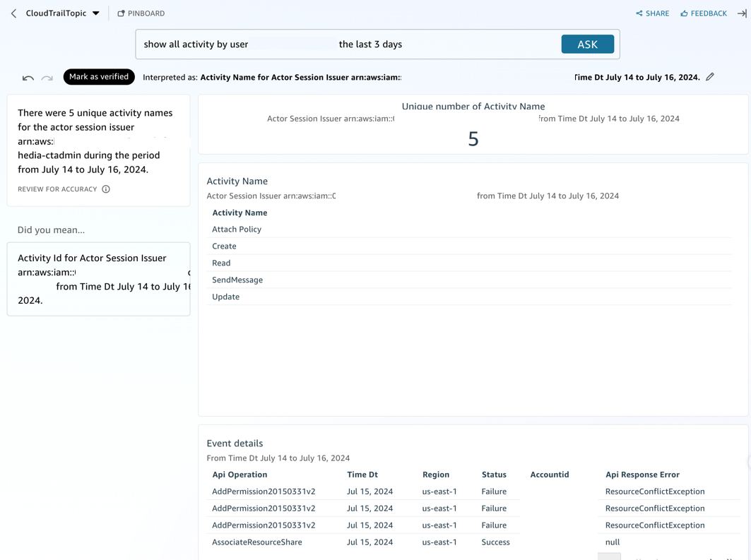Click the Ask button
The image size is (751, 560).
588,44
